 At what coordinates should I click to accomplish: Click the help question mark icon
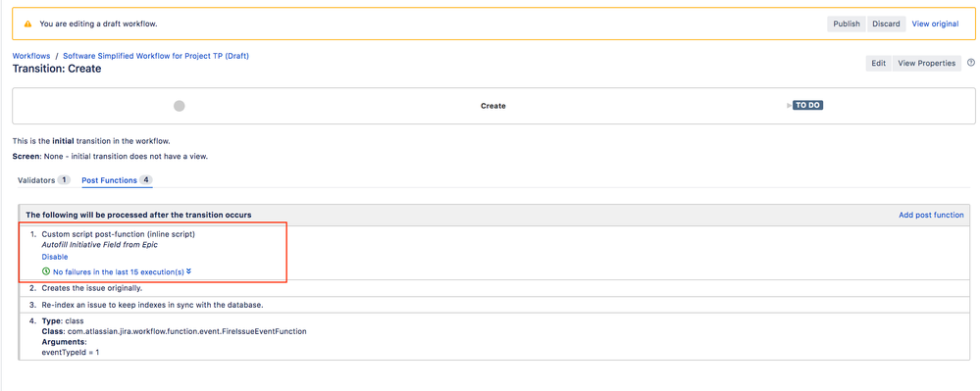click(970, 63)
